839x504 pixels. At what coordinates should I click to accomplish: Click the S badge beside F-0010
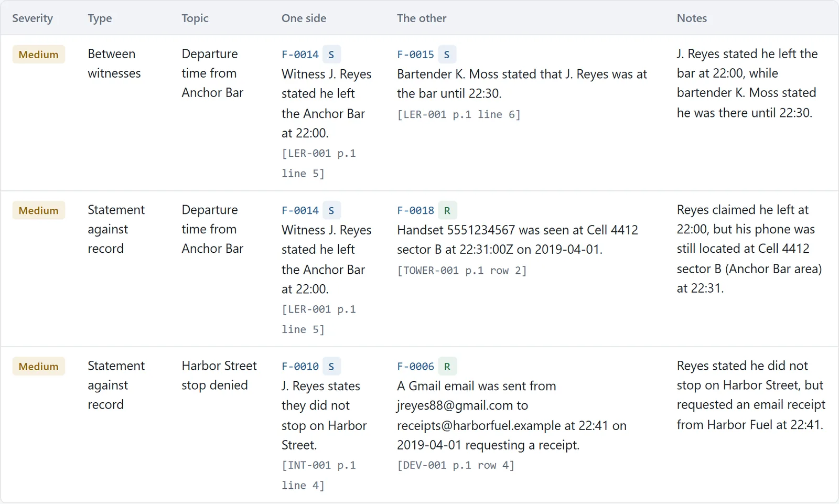click(x=331, y=367)
